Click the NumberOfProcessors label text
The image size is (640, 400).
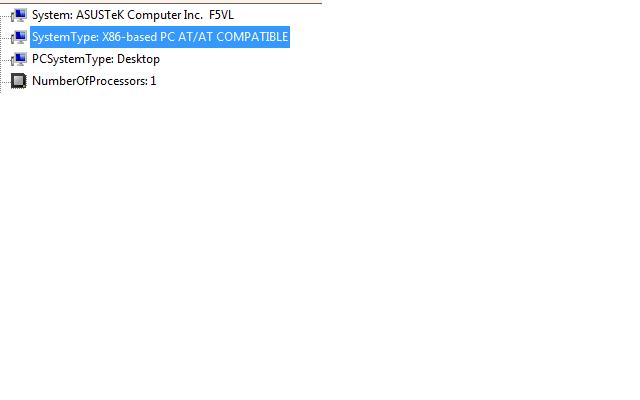click(90, 81)
